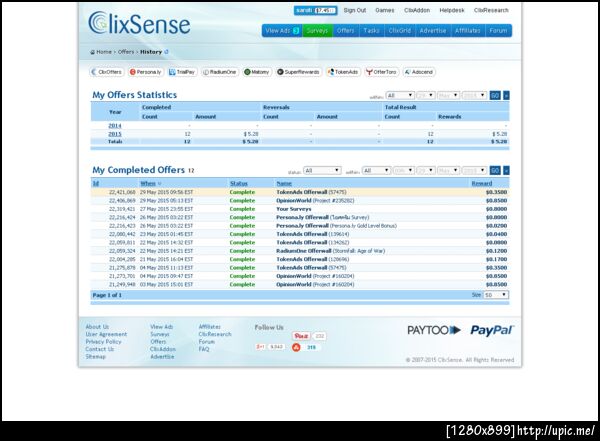Open the 2014 year link
Image resolution: width=600 pixels, height=441 pixels.
point(115,126)
